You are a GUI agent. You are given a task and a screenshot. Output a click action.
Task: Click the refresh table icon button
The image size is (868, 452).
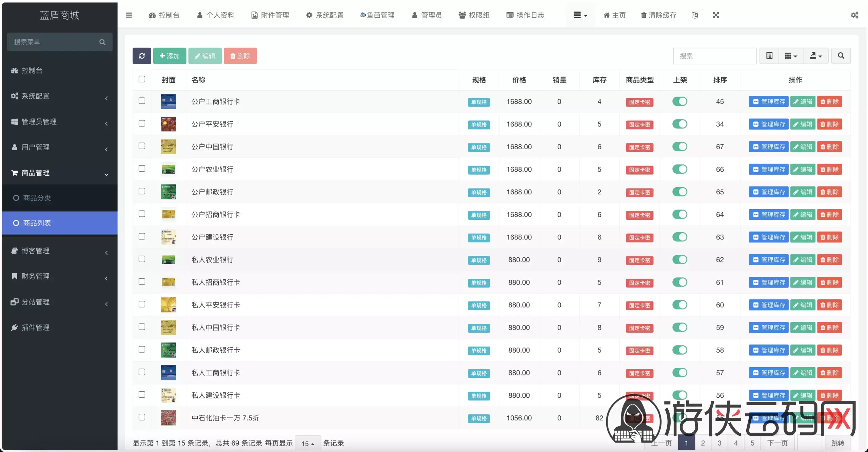[142, 56]
